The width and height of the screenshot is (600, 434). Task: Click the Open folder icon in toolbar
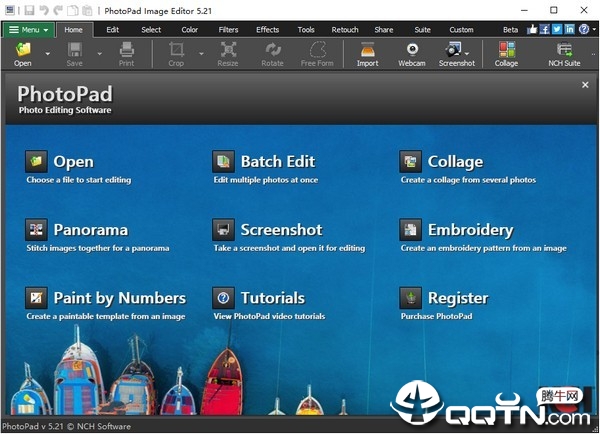tap(22, 50)
